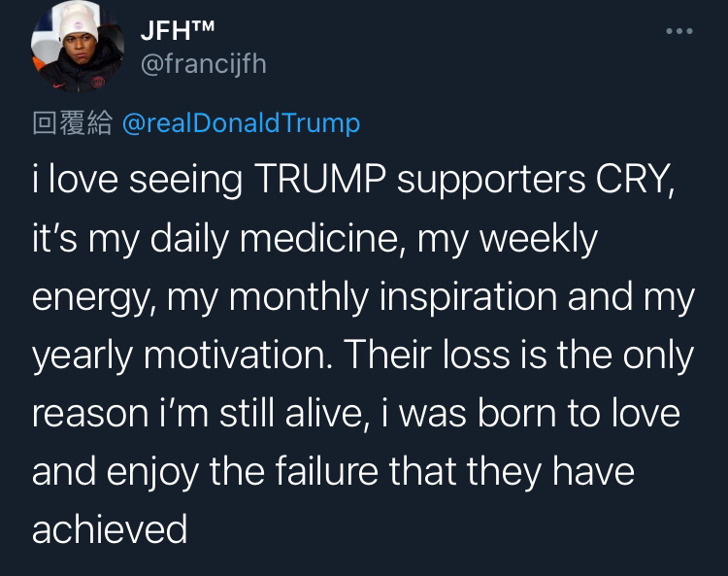Image resolution: width=728 pixels, height=576 pixels.
Task: Tap the white beanie in avatar photo
Action: [79, 22]
